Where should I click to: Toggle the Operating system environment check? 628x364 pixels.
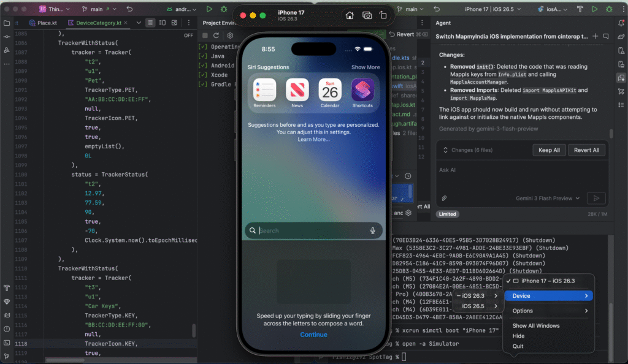203,47
